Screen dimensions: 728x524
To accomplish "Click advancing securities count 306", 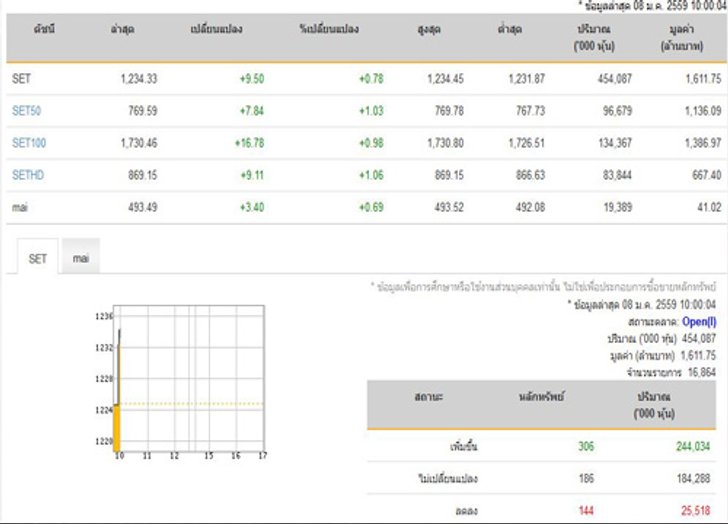I will (586, 446).
